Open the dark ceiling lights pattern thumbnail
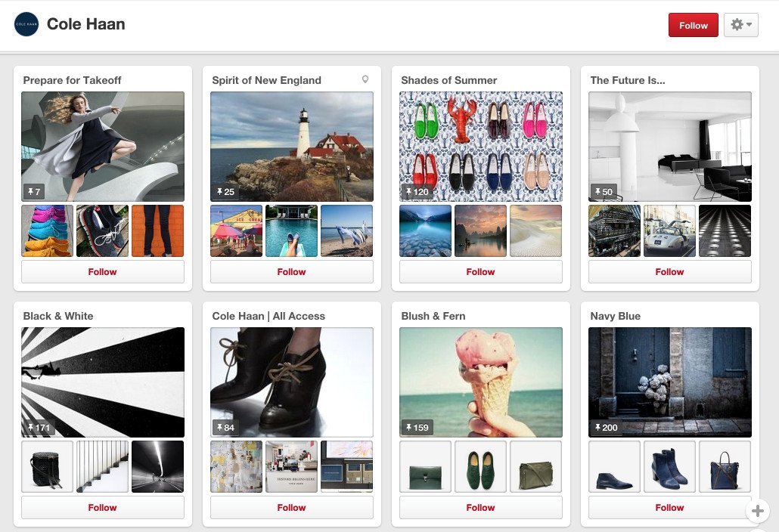The height and width of the screenshot is (532, 779). [x=725, y=230]
